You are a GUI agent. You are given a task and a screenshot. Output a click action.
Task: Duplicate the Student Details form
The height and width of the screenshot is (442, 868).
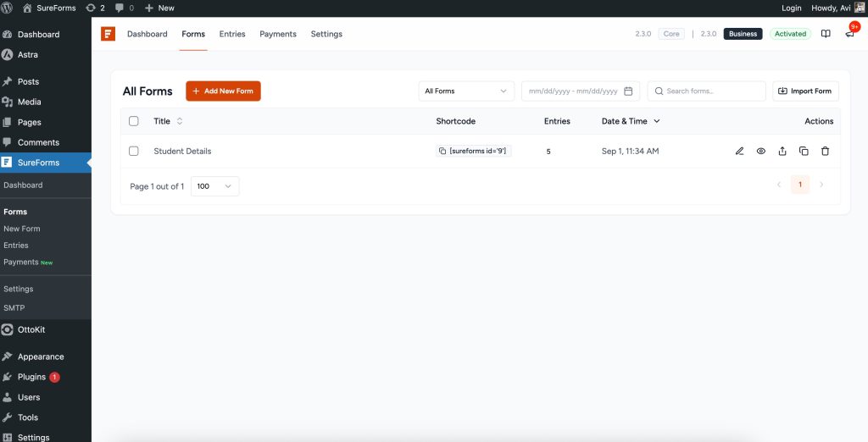tap(804, 151)
